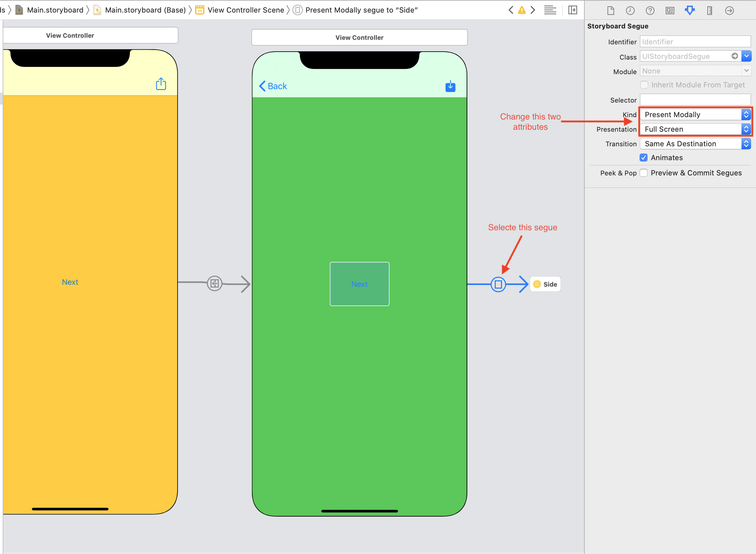The width and height of the screenshot is (756, 554).
Task: Click the navigation history forward arrow
Action: [533, 10]
